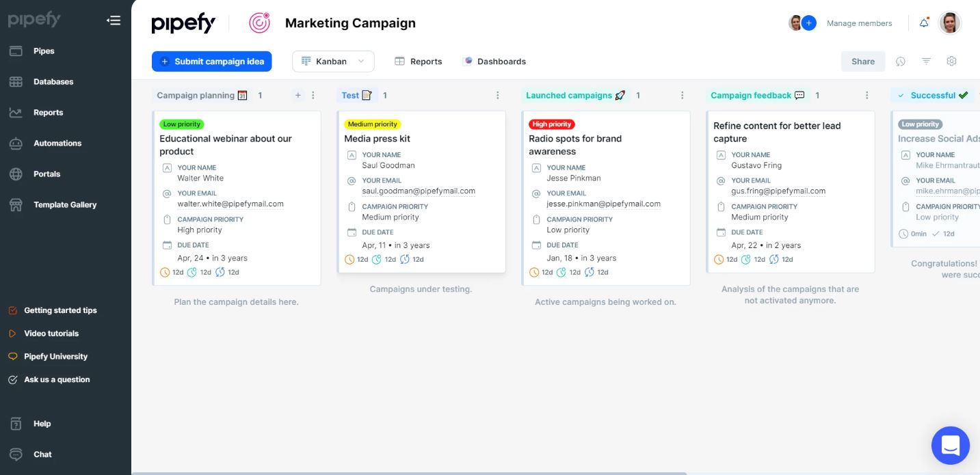Go to Automations in sidebar
Viewport: 980px width, 475px height.
point(57,144)
